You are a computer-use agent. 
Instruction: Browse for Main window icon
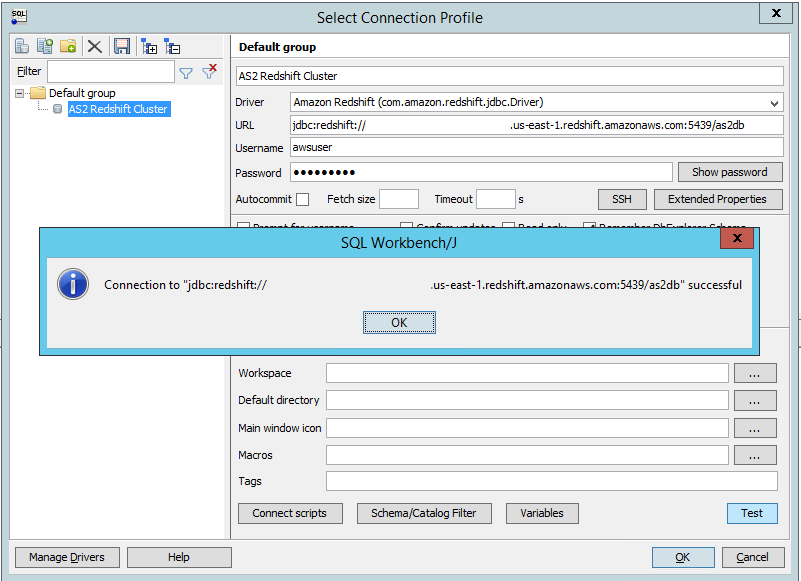[x=755, y=428]
